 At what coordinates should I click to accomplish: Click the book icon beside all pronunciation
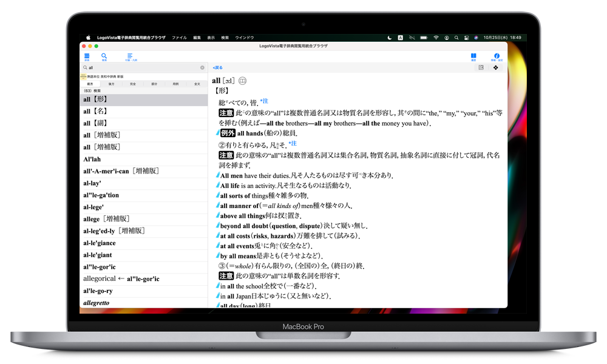243,80
